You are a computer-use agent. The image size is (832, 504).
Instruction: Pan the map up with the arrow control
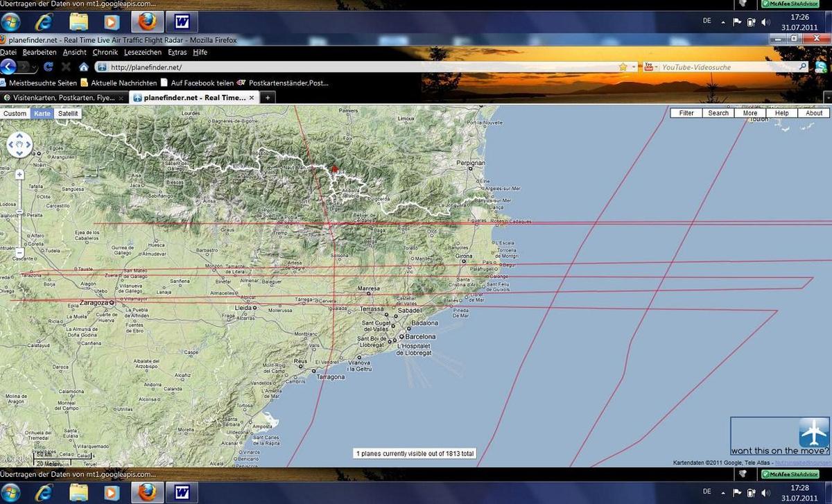(x=19, y=137)
